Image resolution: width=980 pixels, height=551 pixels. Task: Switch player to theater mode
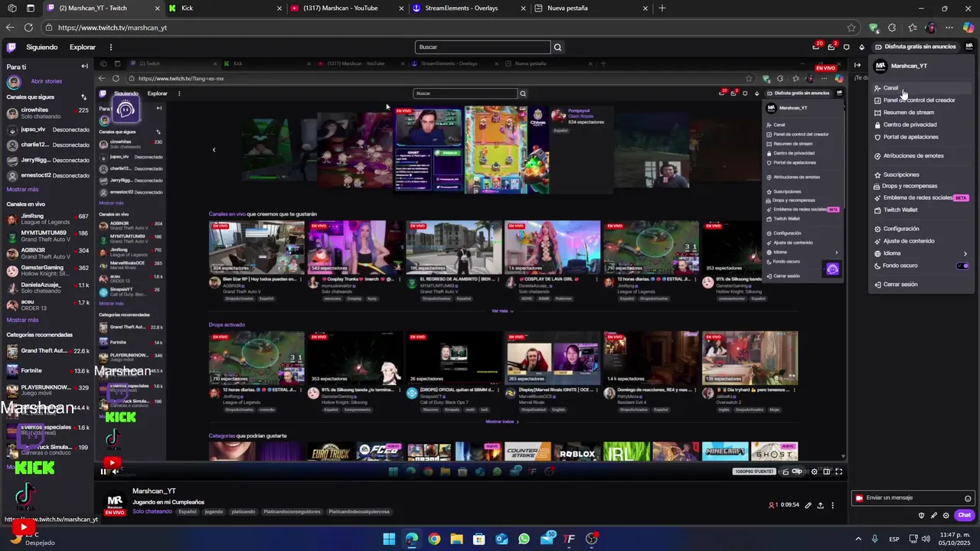pos(826,471)
